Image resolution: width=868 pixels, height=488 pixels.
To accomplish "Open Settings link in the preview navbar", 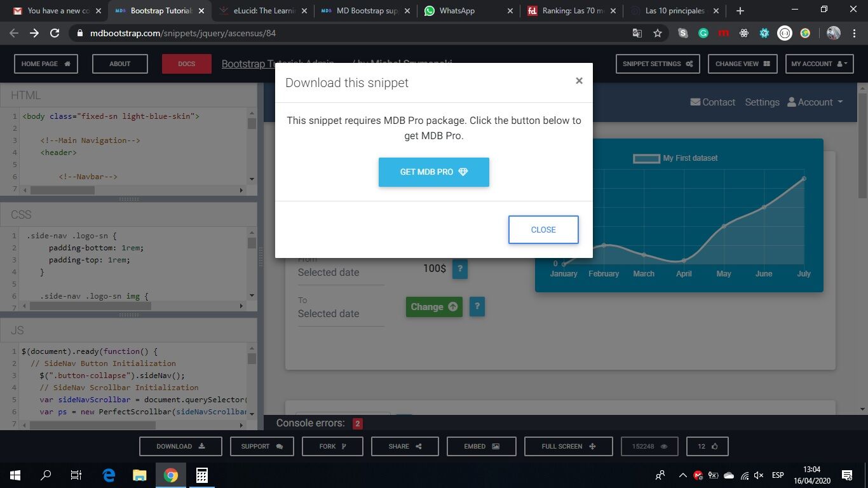I will [x=762, y=102].
